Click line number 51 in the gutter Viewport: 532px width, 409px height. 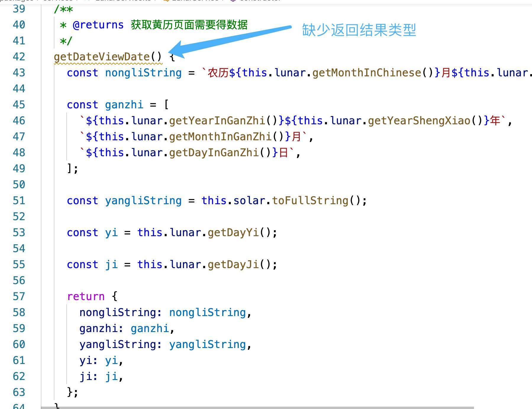(x=19, y=200)
